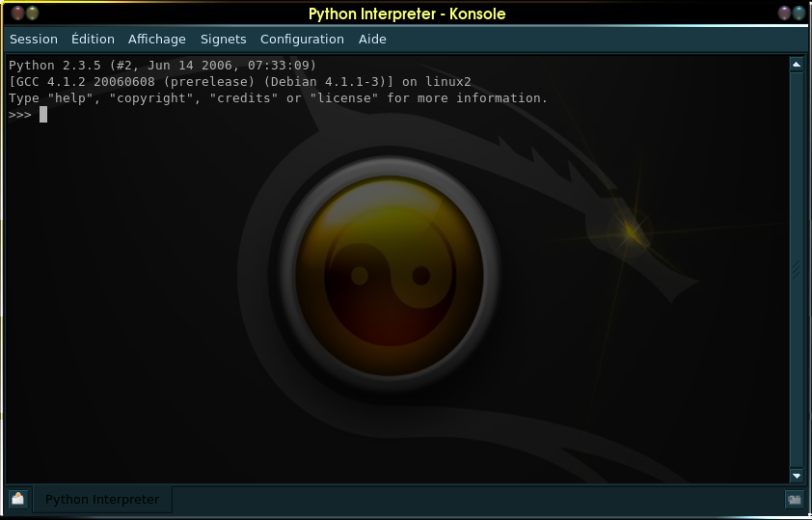812x520 pixels.
Task: Open the Session menu
Action: 34,40
